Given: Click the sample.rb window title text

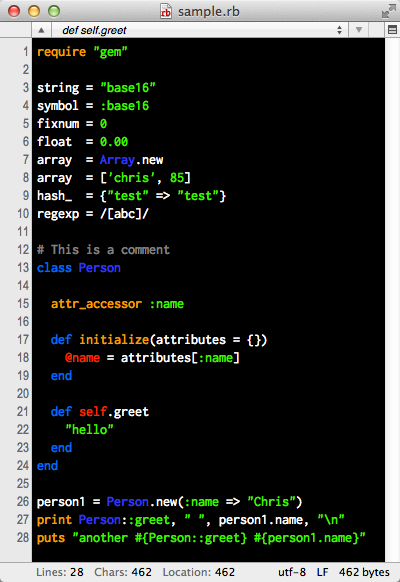Looking at the screenshot, I should (209, 12).
